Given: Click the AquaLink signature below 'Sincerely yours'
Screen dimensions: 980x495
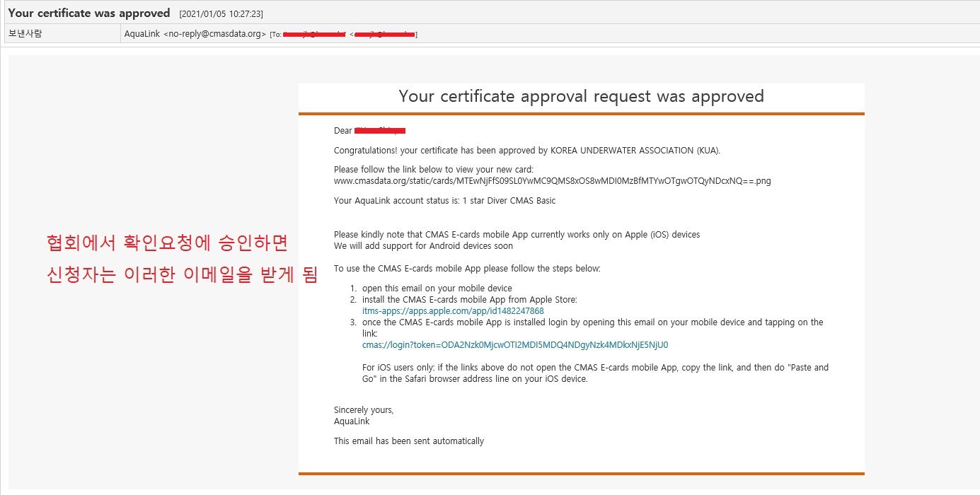Looking at the screenshot, I should [352, 421].
